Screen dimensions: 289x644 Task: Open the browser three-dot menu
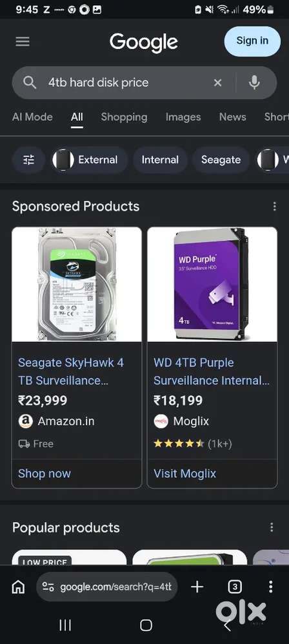click(270, 587)
